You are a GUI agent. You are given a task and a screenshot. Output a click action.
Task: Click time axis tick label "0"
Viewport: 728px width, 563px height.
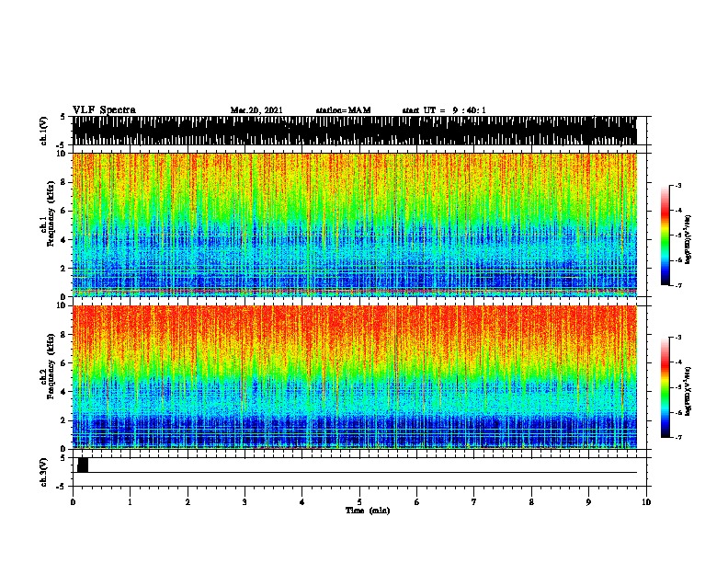pos(73,502)
